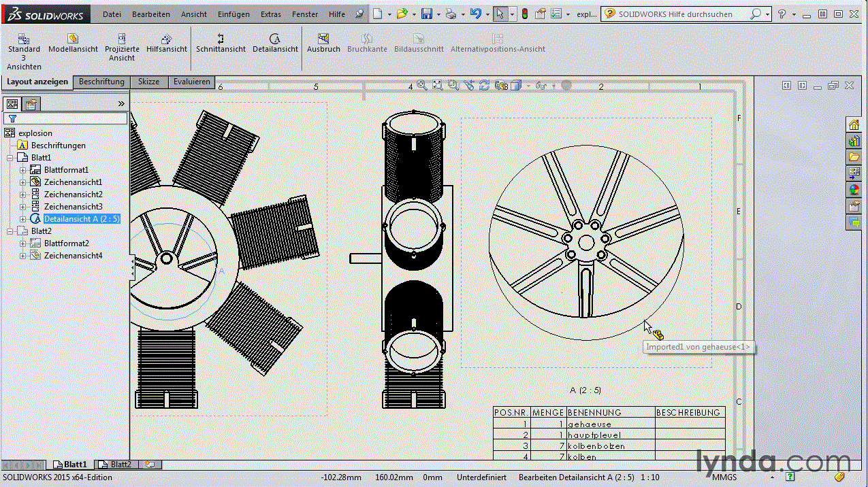
Task: Collapse the Blatt2 tree node
Action: click(10, 231)
